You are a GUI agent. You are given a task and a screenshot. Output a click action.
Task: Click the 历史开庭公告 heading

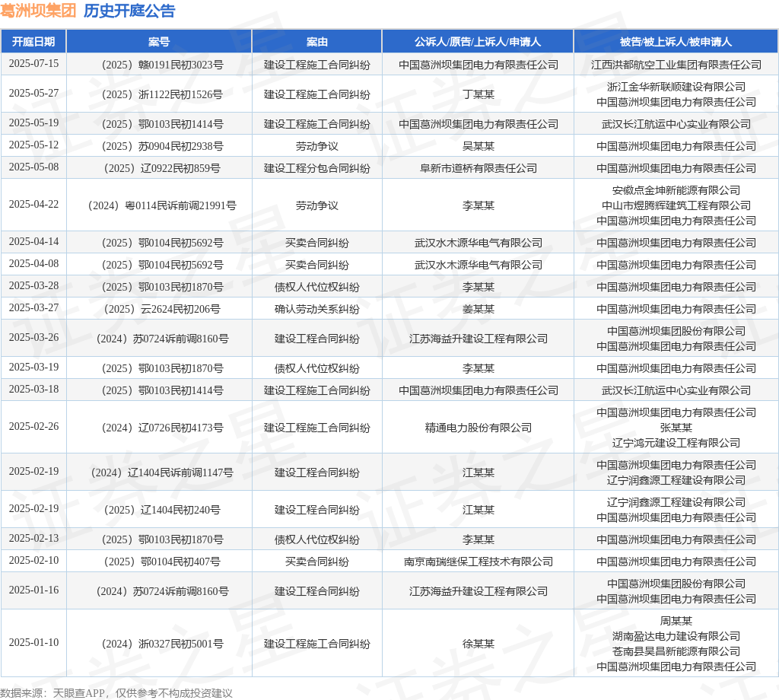(x=129, y=11)
